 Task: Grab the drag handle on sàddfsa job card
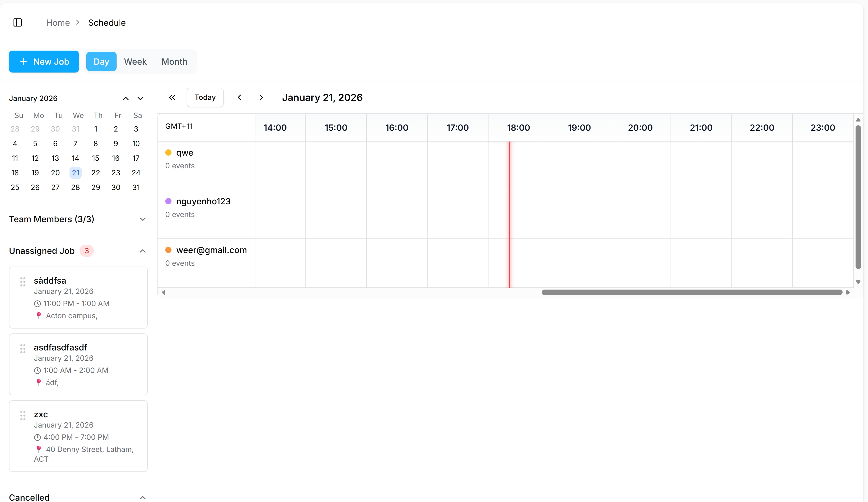click(x=23, y=281)
